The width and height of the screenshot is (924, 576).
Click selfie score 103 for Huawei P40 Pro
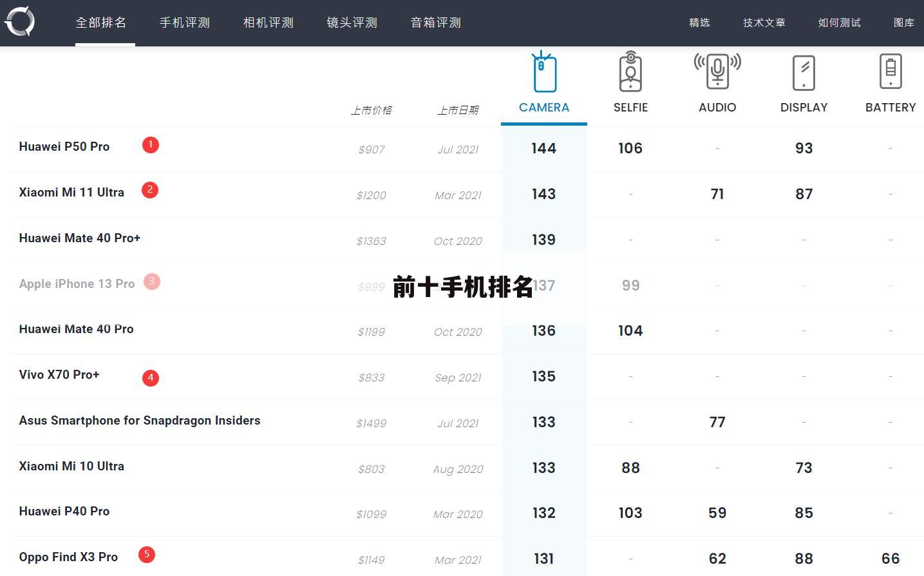pos(630,513)
